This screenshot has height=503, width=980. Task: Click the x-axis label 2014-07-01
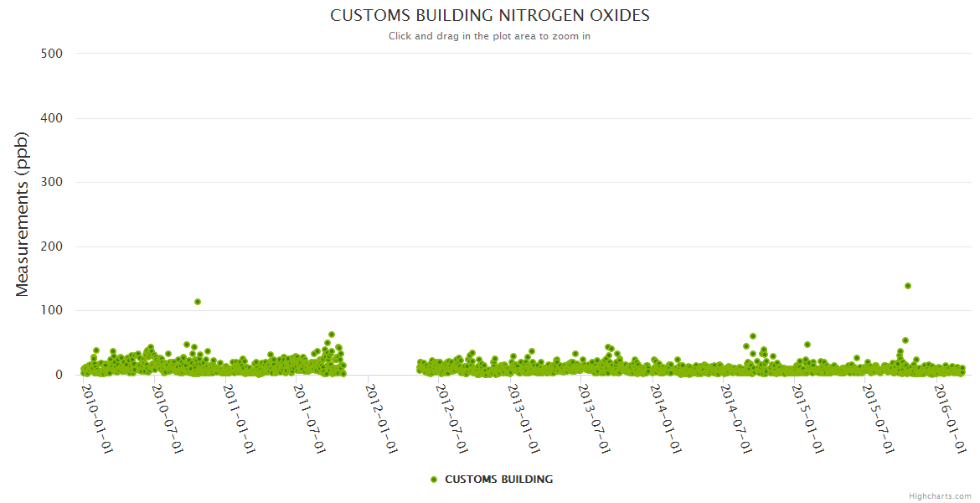[x=736, y=418]
